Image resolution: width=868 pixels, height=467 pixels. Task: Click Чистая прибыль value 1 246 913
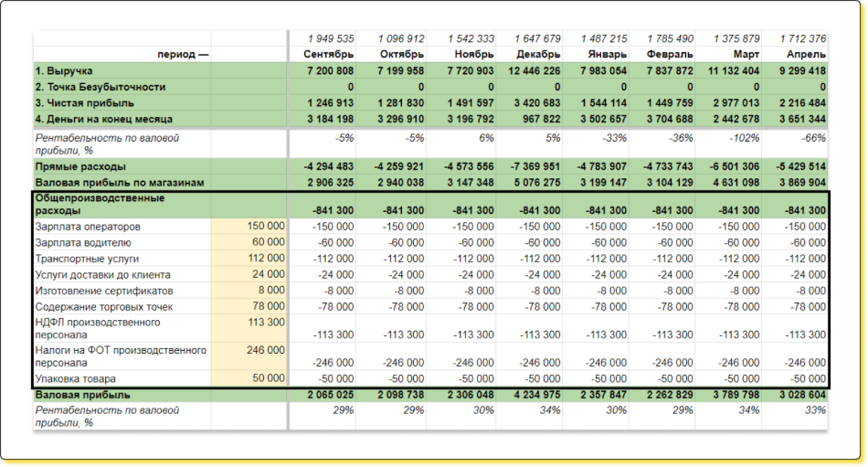331,103
